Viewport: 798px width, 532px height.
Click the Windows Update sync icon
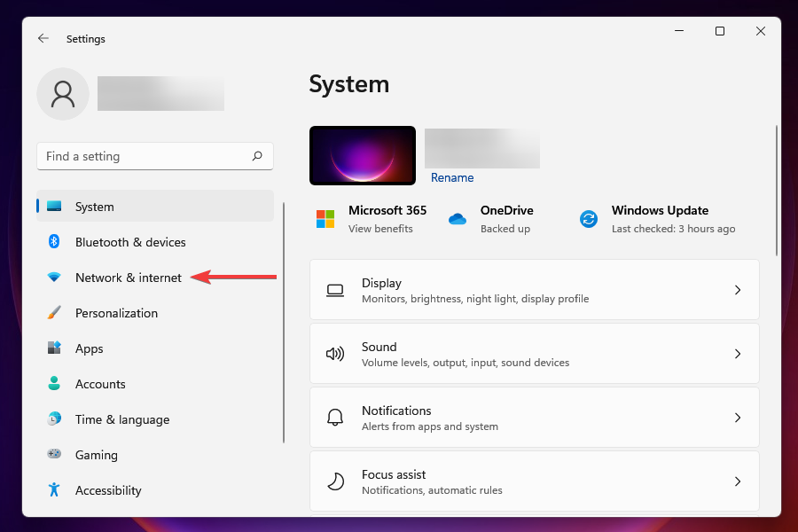click(x=589, y=219)
